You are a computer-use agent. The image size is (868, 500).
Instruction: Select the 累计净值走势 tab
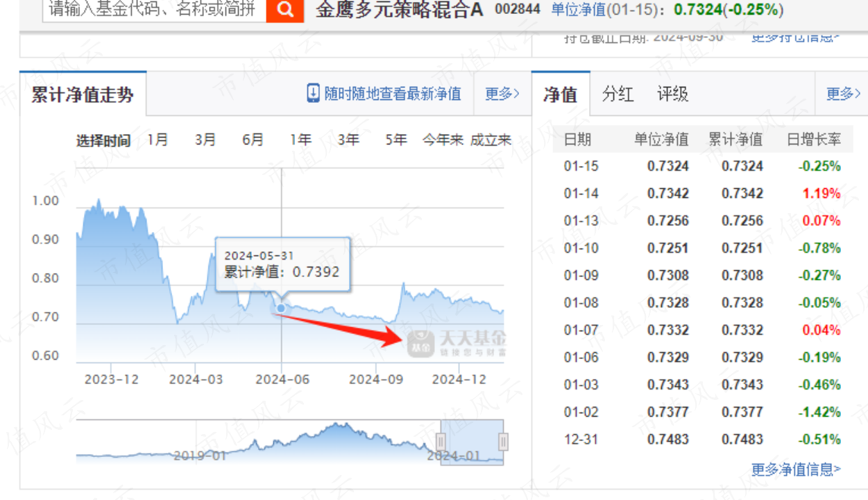[83, 94]
